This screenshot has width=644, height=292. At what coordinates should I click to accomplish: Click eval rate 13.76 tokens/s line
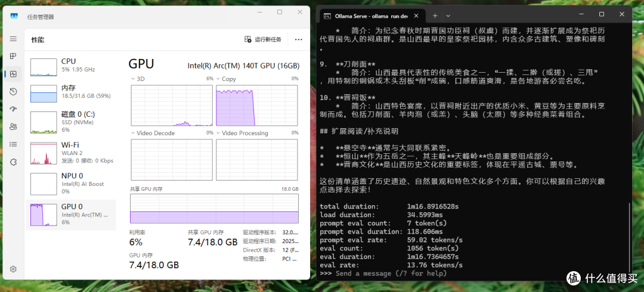[x=391, y=265]
